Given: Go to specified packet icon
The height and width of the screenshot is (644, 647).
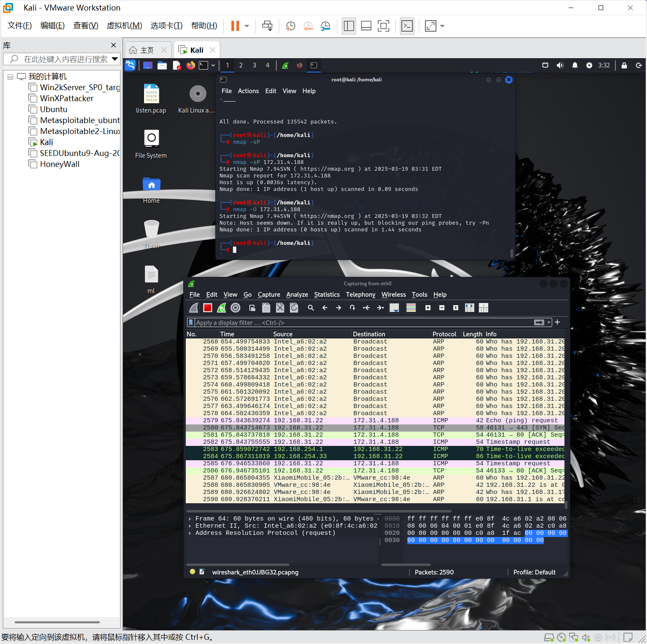Looking at the screenshot, I should click(353, 308).
